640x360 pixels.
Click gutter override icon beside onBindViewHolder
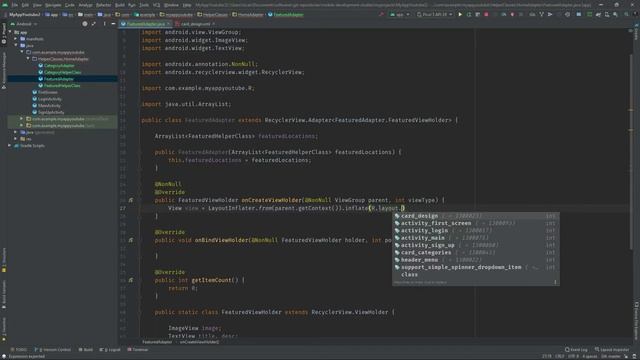[131, 240]
